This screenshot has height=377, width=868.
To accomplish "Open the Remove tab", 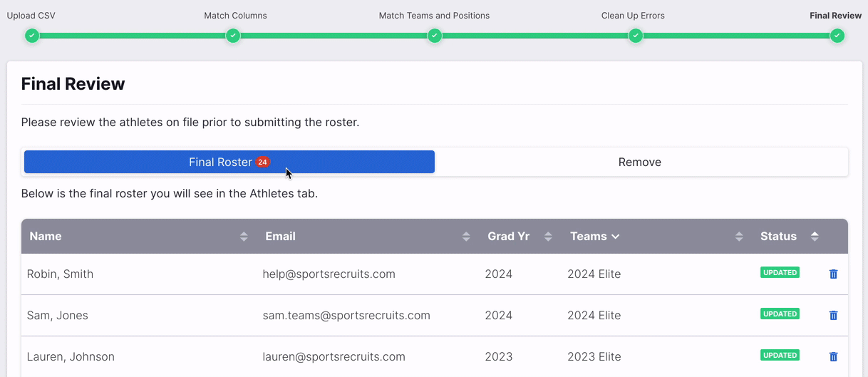I will (639, 162).
